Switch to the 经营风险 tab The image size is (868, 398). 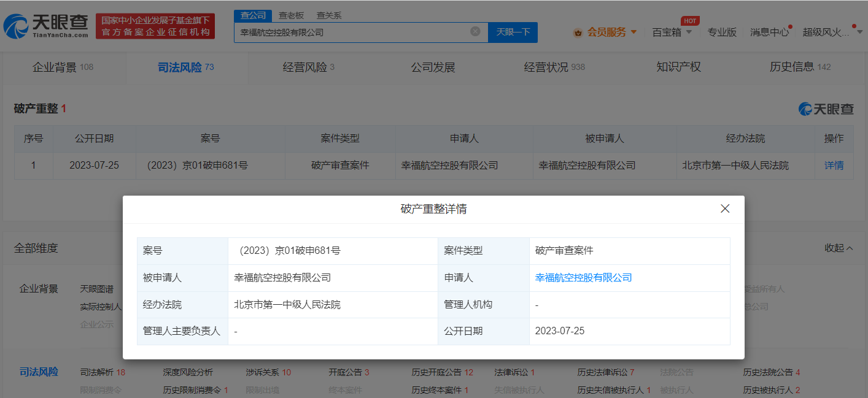[x=309, y=67]
